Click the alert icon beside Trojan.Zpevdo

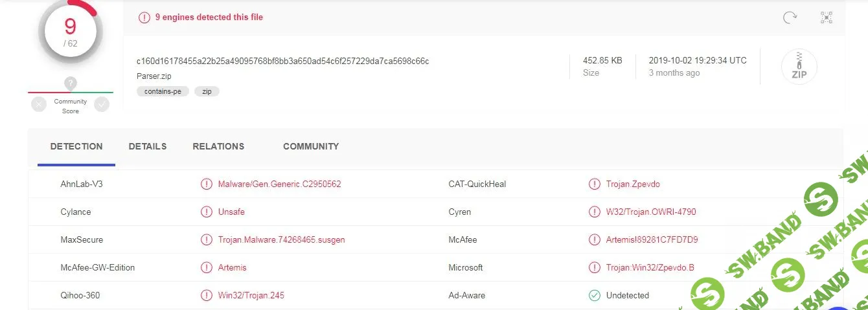pos(594,184)
